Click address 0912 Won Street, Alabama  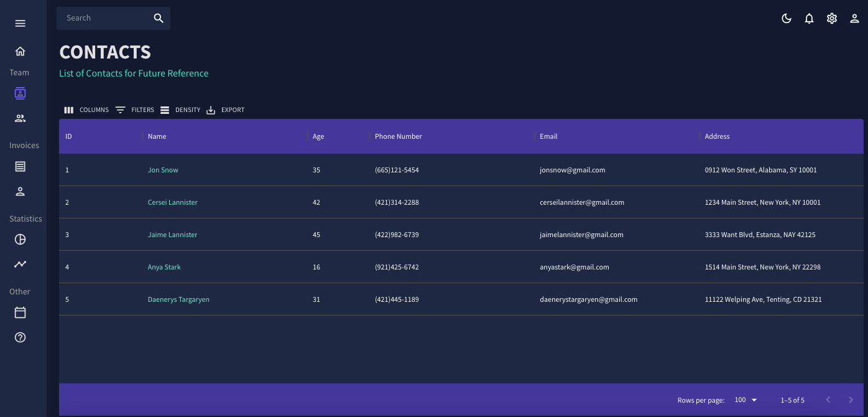coord(760,170)
